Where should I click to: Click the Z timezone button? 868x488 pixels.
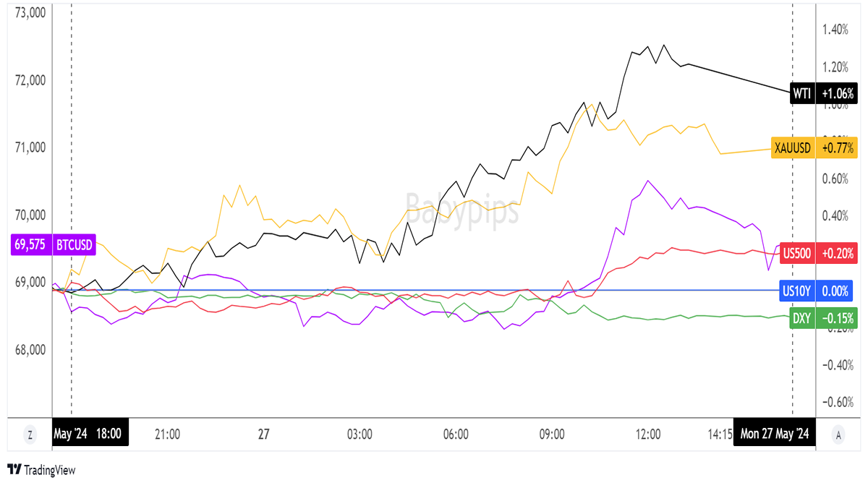point(30,435)
